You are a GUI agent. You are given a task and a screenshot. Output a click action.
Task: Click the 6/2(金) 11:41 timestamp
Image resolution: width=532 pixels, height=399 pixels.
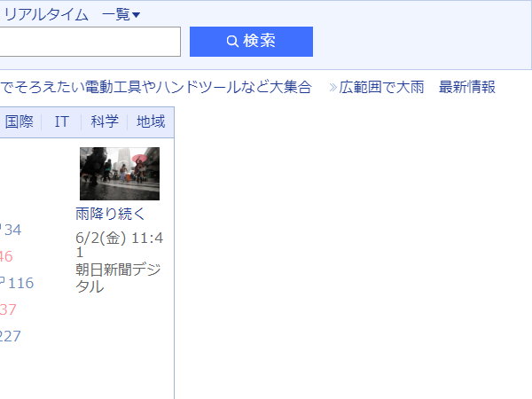tap(120, 245)
